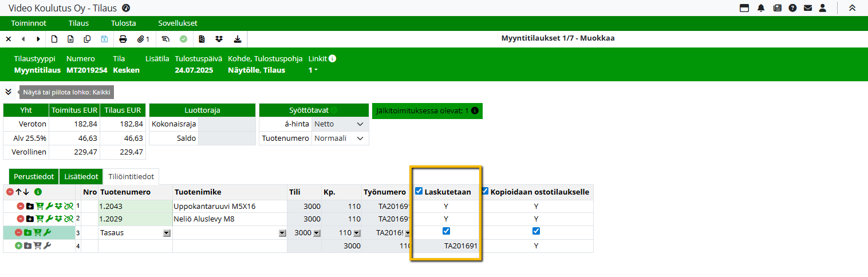Image resolution: width=868 pixels, height=277 pixels.
Task: Click the Lisätiedot tab
Action: click(81, 177)
